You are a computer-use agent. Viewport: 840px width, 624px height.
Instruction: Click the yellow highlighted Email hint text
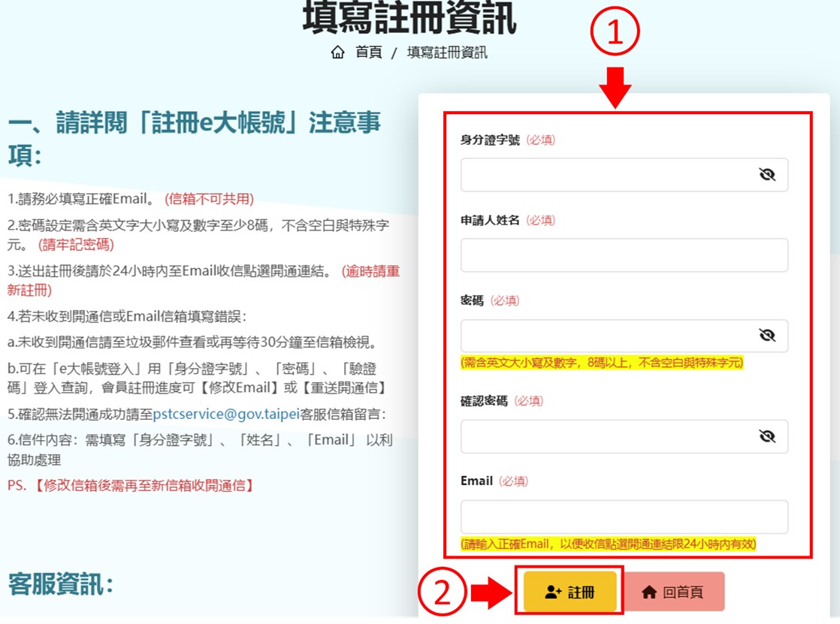608,544
